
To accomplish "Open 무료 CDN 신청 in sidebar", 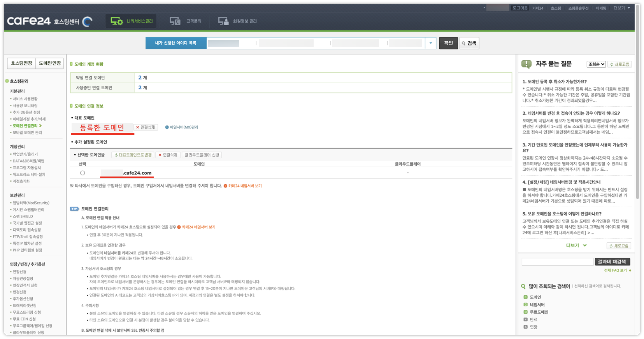I will pos(24,319).
